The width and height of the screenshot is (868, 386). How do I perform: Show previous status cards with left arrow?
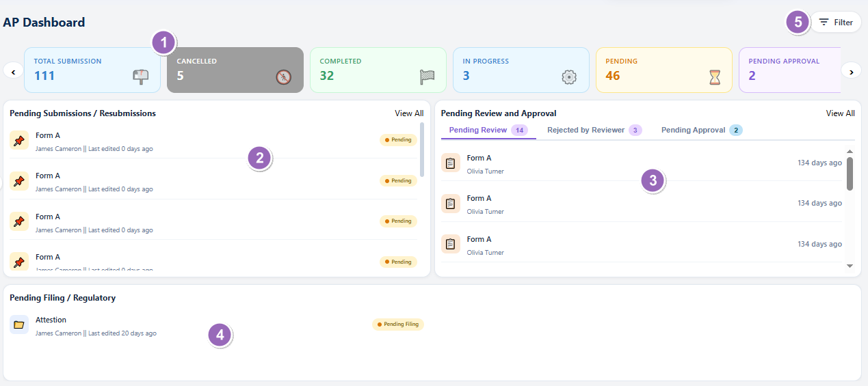(13, 70)
